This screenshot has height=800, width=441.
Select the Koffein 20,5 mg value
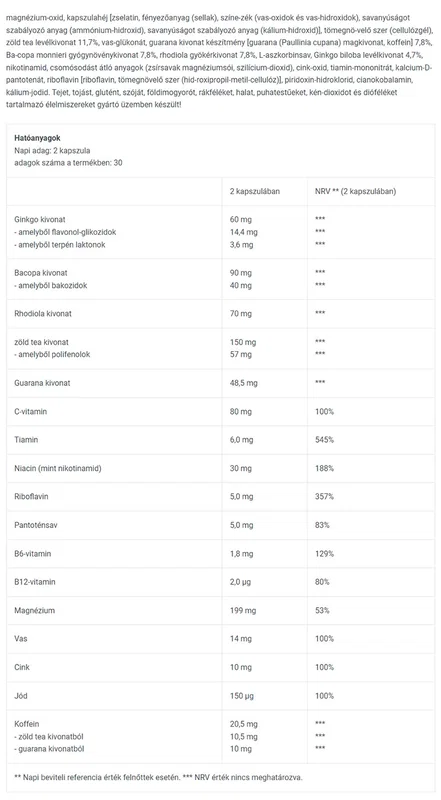tap(243, 724)
